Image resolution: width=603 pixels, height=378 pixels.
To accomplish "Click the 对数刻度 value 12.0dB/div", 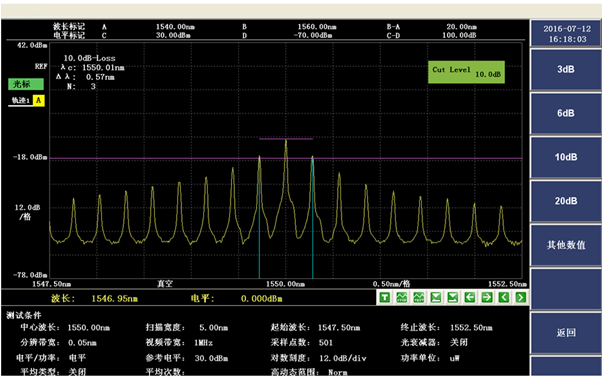I will (x=343, y=358).
